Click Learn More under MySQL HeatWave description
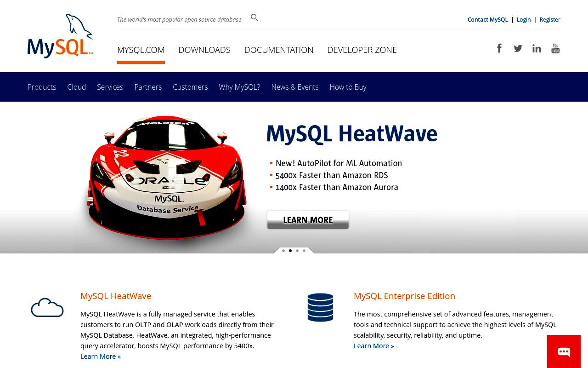This screenshot has height=368, width=588. (x=101, y=356)
